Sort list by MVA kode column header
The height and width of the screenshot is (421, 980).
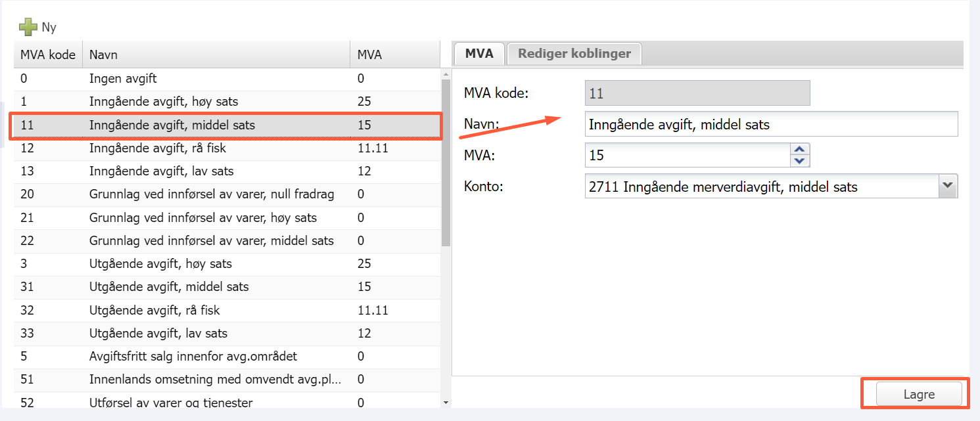[48, 55]
